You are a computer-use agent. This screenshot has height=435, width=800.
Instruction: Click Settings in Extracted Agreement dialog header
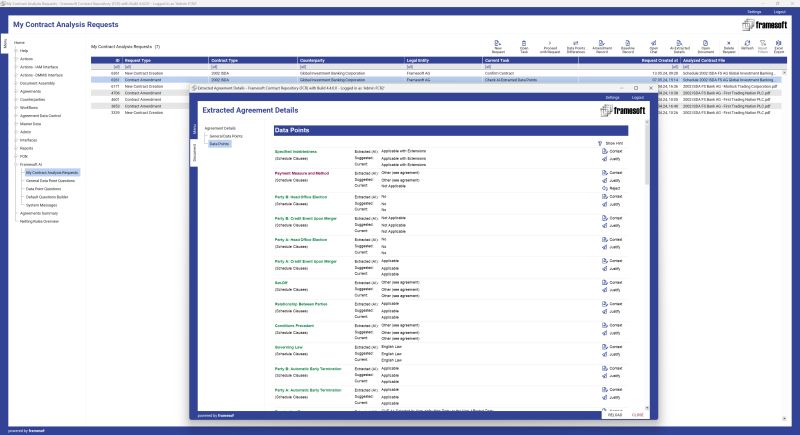point(612,97)
